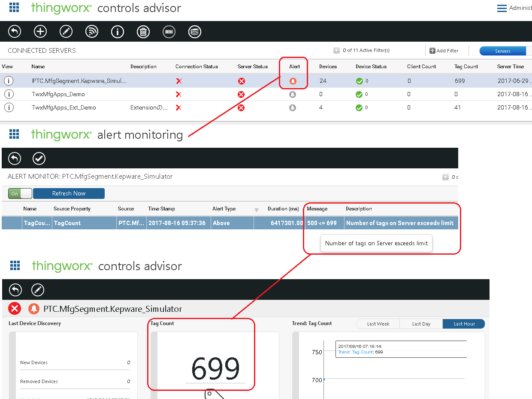The width and height of the screenshot is (532, 399).
Task: Toggle the auto-refresh On switch
Action: tap(20, 193)
